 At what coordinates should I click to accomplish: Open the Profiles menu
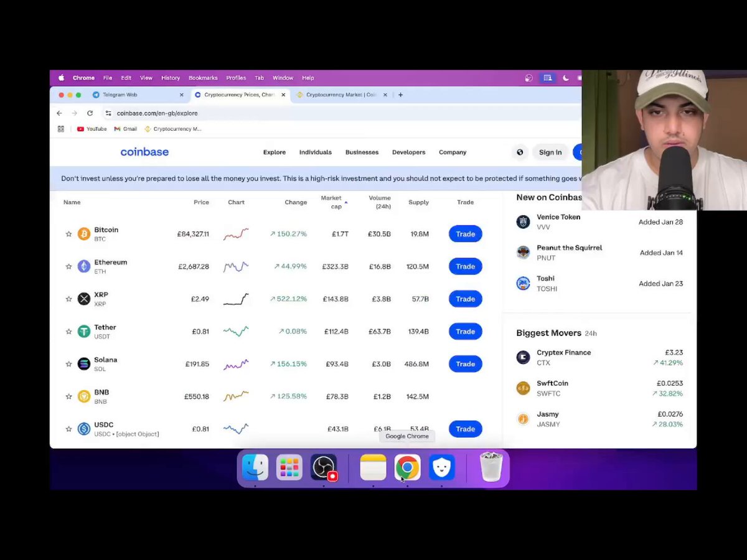click(x=236, y=78)
